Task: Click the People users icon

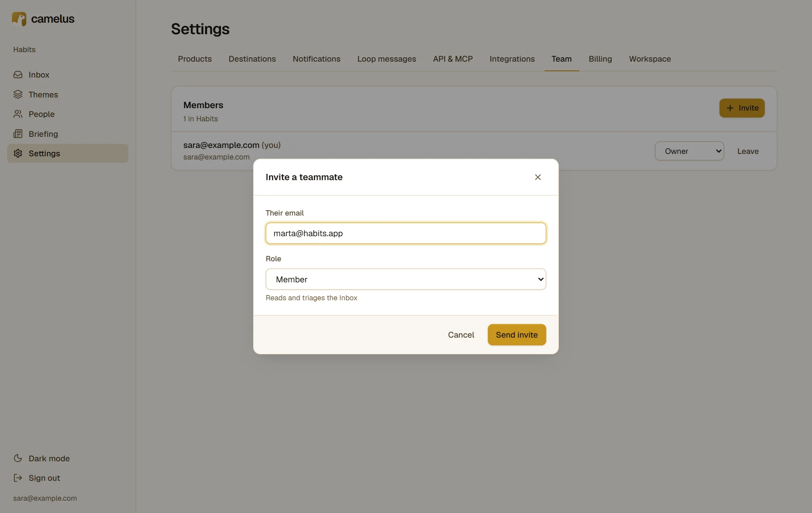Action: pos(18,114)
